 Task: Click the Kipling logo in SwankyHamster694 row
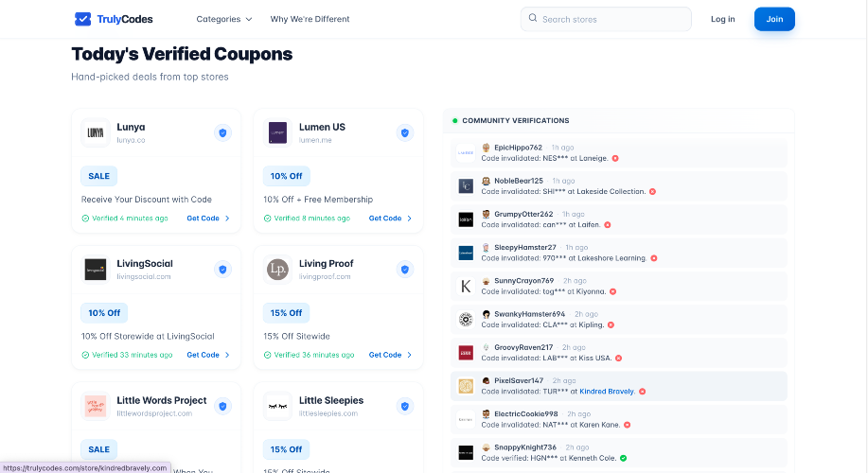[x=466, y=319]
